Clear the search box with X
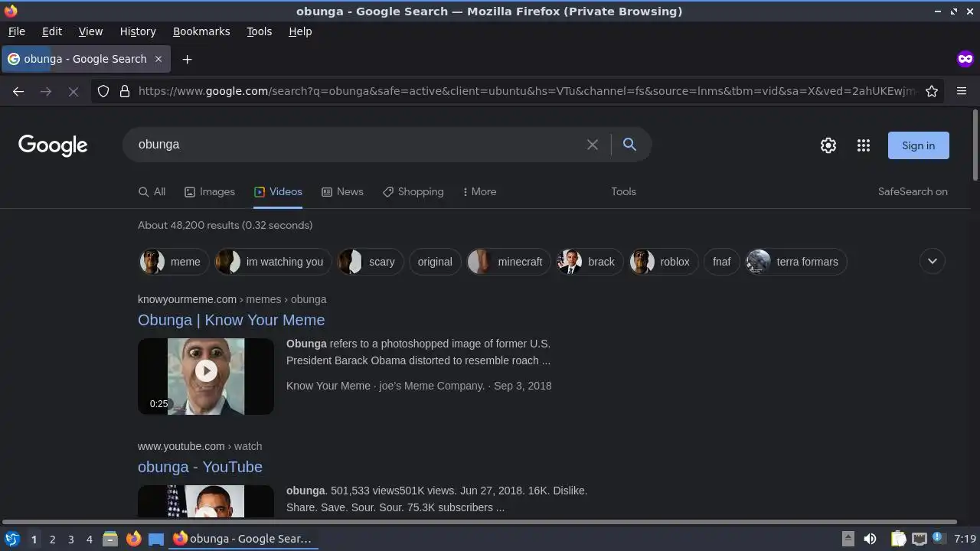This screenshot has width=980, height=551. pos(592,145)
